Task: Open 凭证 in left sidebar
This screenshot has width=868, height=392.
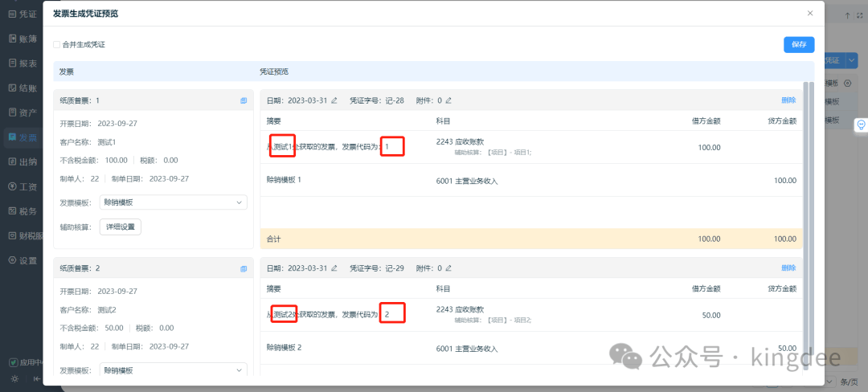Action: pos(23,14)
